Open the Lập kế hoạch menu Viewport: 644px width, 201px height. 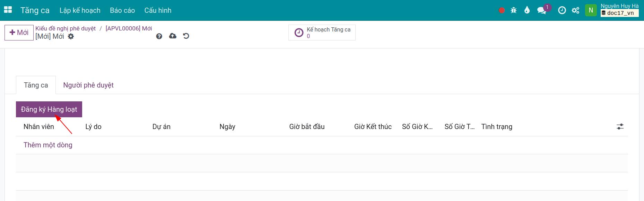click(x=80, y=10)
